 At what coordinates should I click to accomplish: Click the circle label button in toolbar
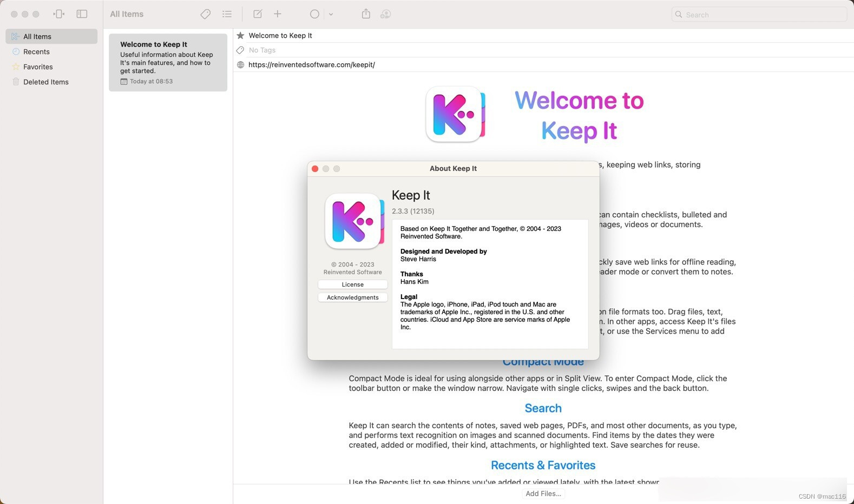tap(314, 14)
